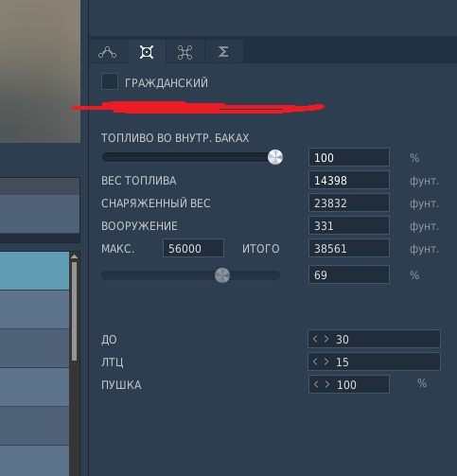Click the left list scrollbar thumb
Viewport: 457px width, 476px height.
(x=74, y=311)
